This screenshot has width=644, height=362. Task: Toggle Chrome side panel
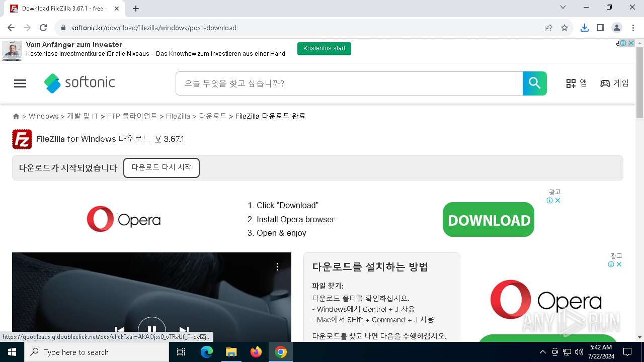pyautogui.click(x=601, y=28)
